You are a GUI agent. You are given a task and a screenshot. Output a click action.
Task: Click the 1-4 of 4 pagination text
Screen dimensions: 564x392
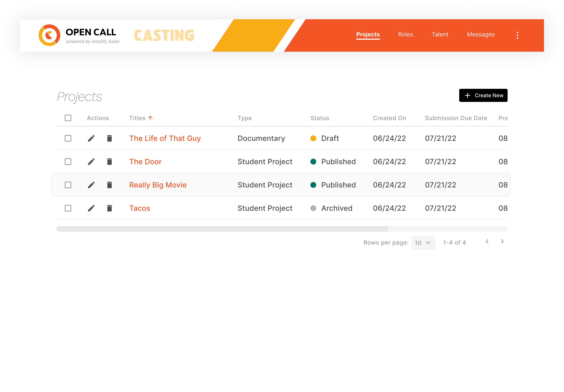[454, 243]
